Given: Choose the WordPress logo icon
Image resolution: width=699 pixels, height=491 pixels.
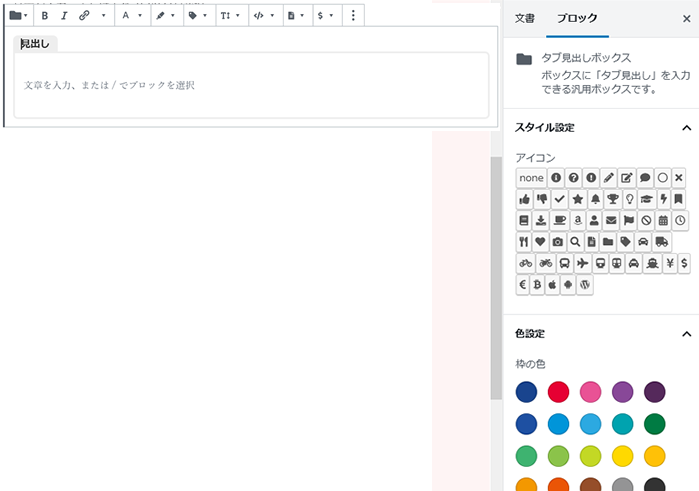Looking at the screenshot, I should [585, 285].
